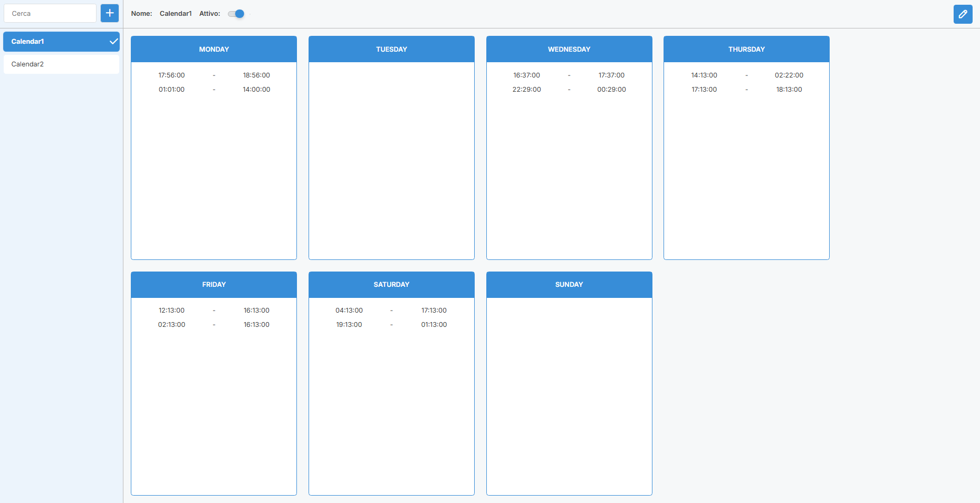Click the checkmark icon on Calendar1
This screenshot has width=980, height=503.
click(x=113, y=42)
